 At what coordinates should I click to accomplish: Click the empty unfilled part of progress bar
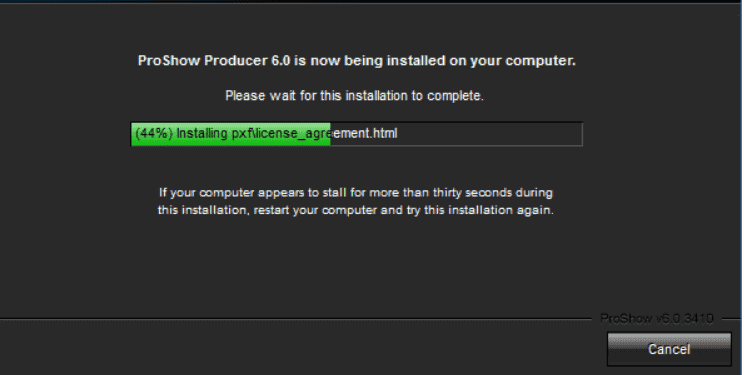(456, 134)
